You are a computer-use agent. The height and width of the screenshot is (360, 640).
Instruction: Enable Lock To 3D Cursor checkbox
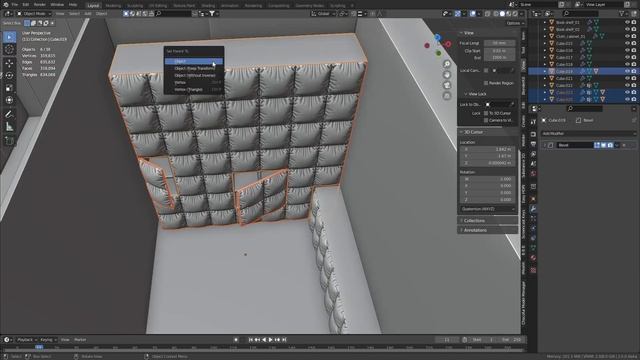486,113
